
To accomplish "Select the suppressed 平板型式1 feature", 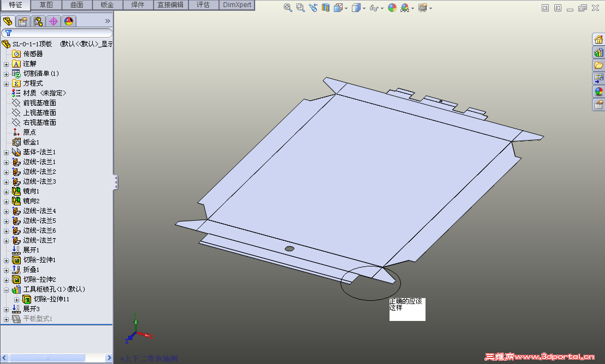I will 38,318.
